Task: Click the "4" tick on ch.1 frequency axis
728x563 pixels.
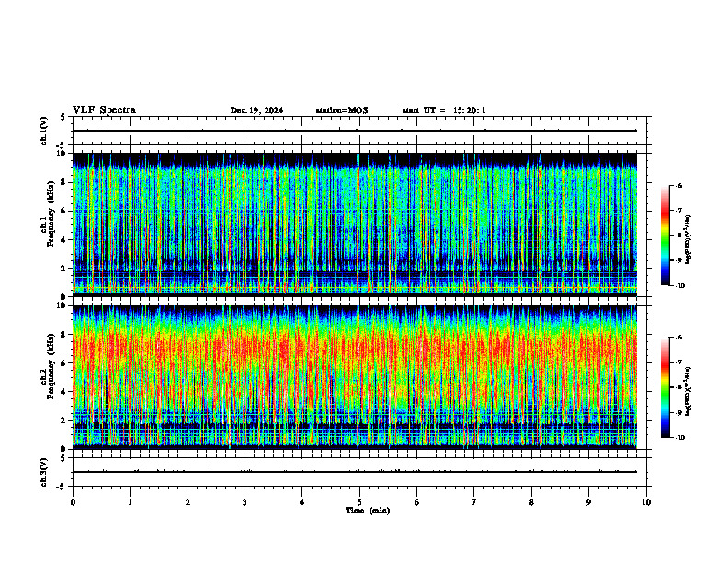Action: pyautogui.click(x=64, y=240)
